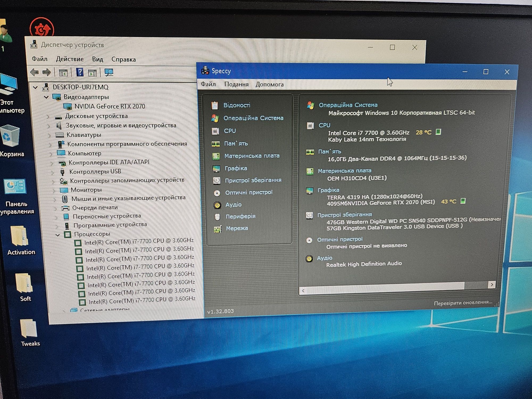
Task: Open Подання menu in Speccy
Action: coord(236,84)
